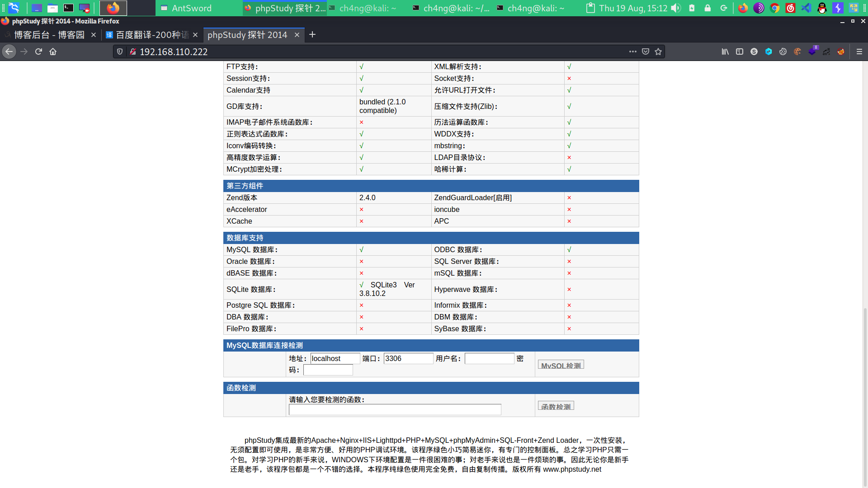Go to the Firefox home page
Image resolution: width=868 pixels, height=488 pixels.
[x=53, y=52]
